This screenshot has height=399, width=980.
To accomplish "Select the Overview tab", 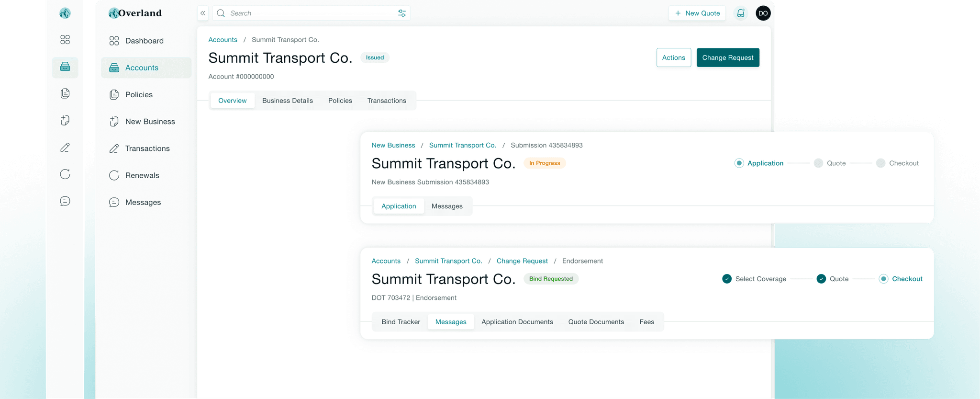I will [x=233, y=101].
